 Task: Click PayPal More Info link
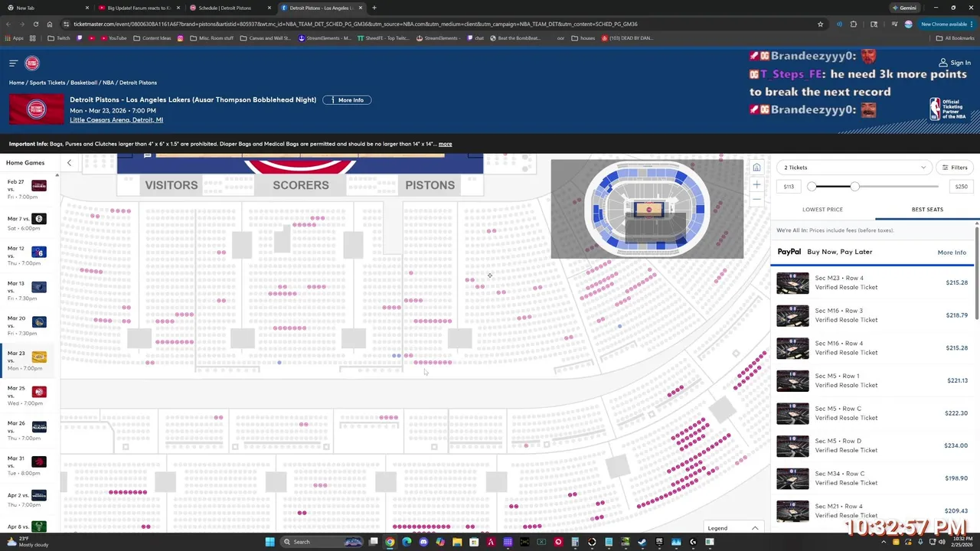952,253
